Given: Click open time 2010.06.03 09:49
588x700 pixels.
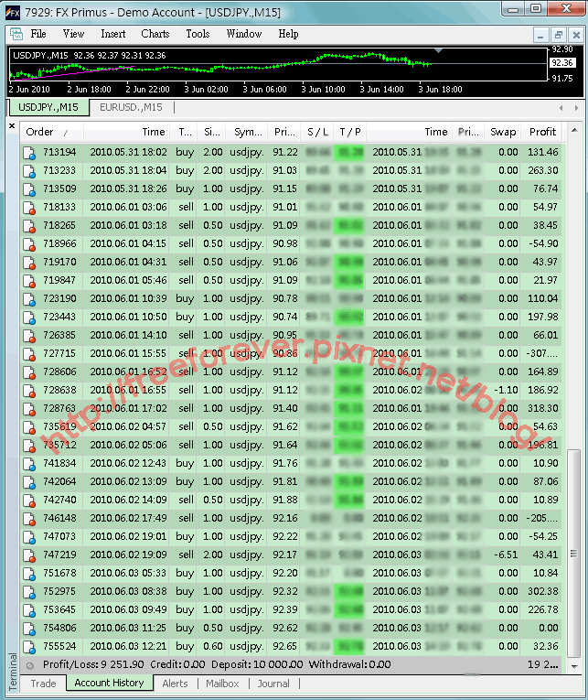Looking at the screenshot, I should pos(128,609).
